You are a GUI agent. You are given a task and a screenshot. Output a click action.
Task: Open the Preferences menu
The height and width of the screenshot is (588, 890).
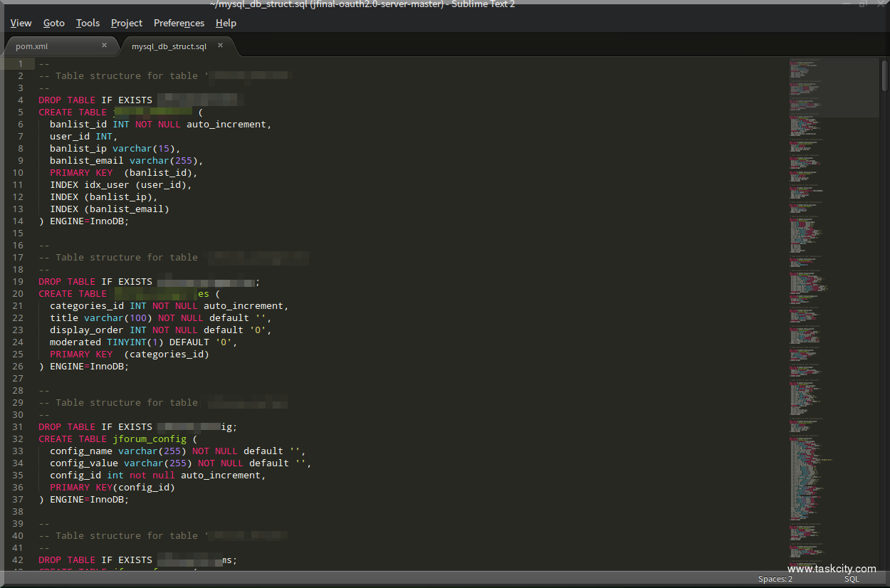point(179,23)
